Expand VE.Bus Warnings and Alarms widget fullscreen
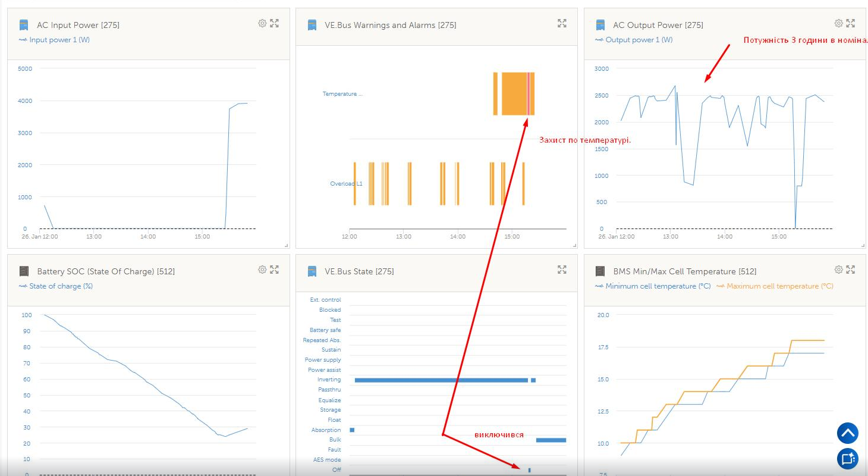The image size is (868, 476). 562,23
